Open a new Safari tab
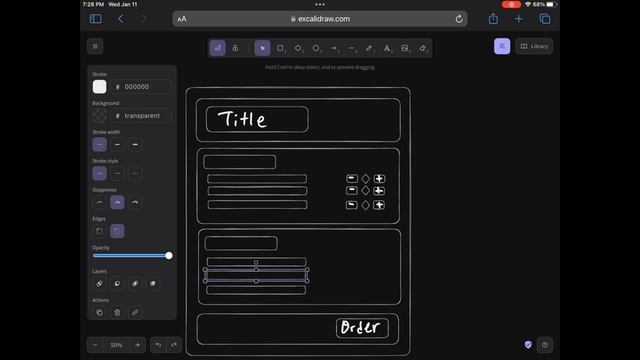The width and height of the screenshot is (640, 360). pos(519,19)
